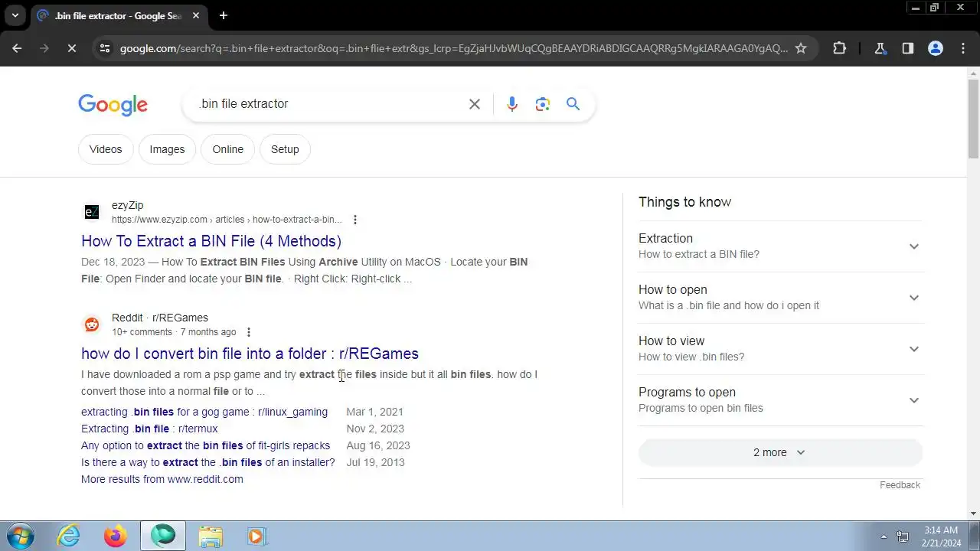Open the Chrome profile avatar
980x551 pixels.
935,48
